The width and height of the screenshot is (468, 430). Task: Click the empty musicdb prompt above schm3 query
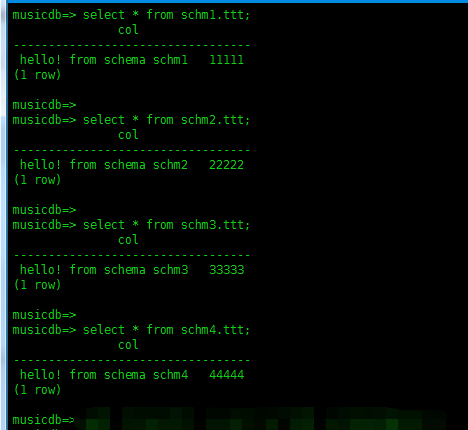[x=44, y=210]
